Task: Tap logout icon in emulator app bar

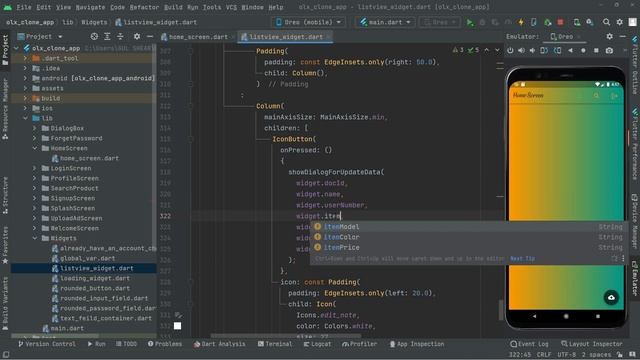Action: point(614,96)
